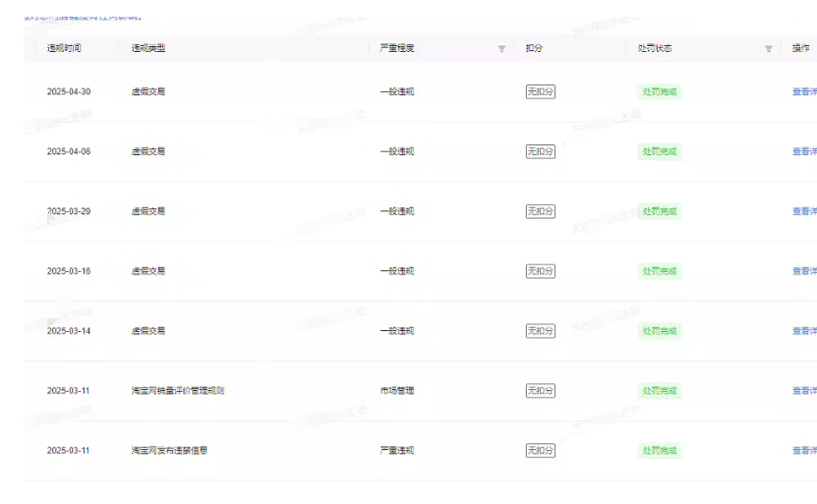
Task: Click the 无扣分 tag in the 2025-04-30 row
Action: pos(540,91)
